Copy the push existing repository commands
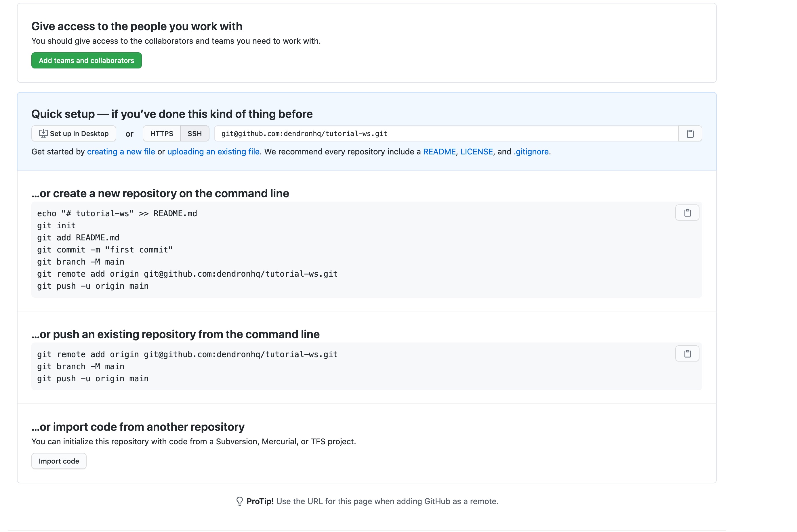This screenshot has height=532, width=797. [687, 353]
